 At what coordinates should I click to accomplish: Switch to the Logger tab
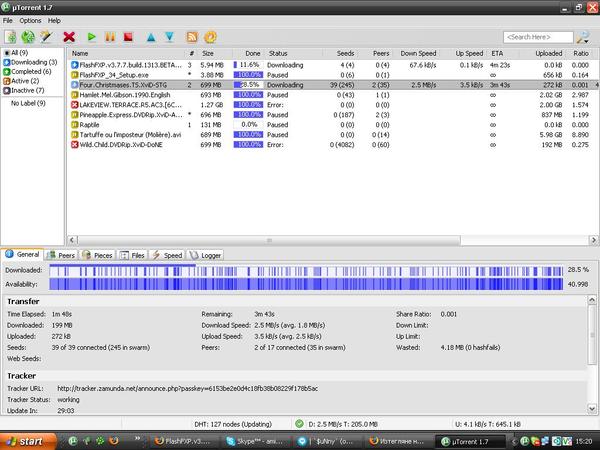coord(206,255)
